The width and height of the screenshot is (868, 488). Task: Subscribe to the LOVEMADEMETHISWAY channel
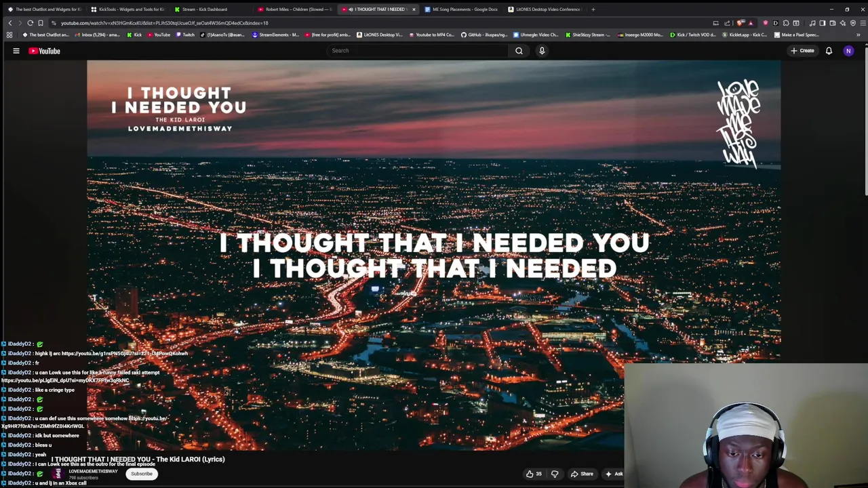pyautogui.click(x=142, y=474)
